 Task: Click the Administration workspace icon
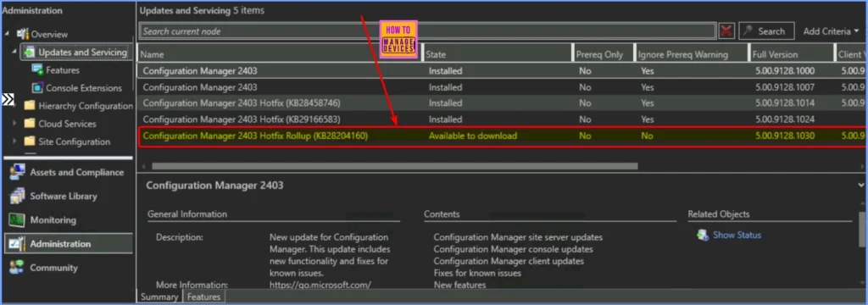tap(17, 243)
